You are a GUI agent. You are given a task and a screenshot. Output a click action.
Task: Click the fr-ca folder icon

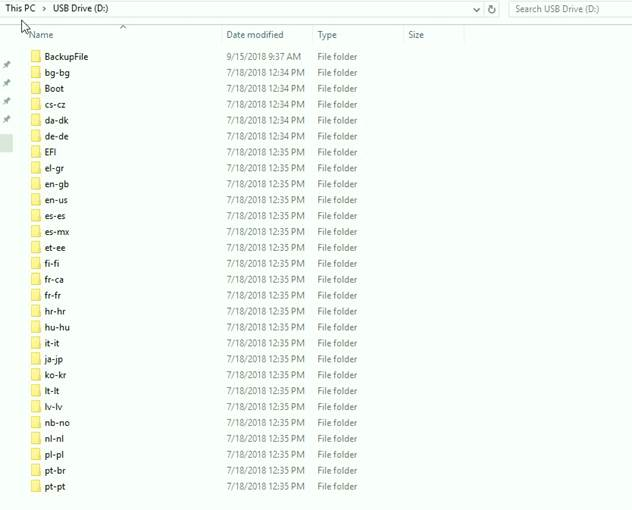(36, 279)
